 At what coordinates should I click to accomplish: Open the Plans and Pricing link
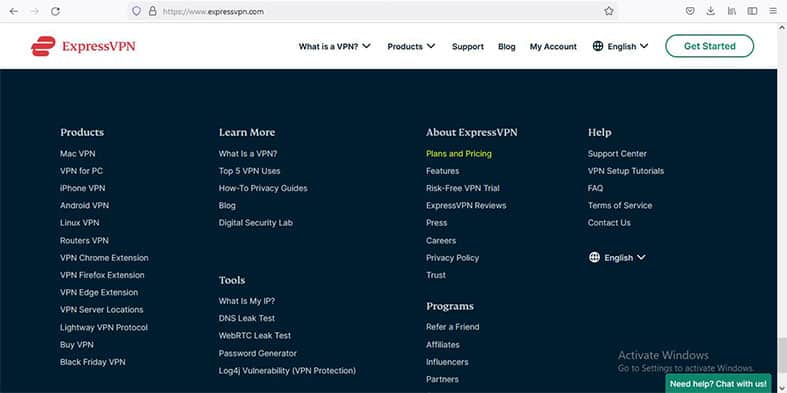point(459,154)
